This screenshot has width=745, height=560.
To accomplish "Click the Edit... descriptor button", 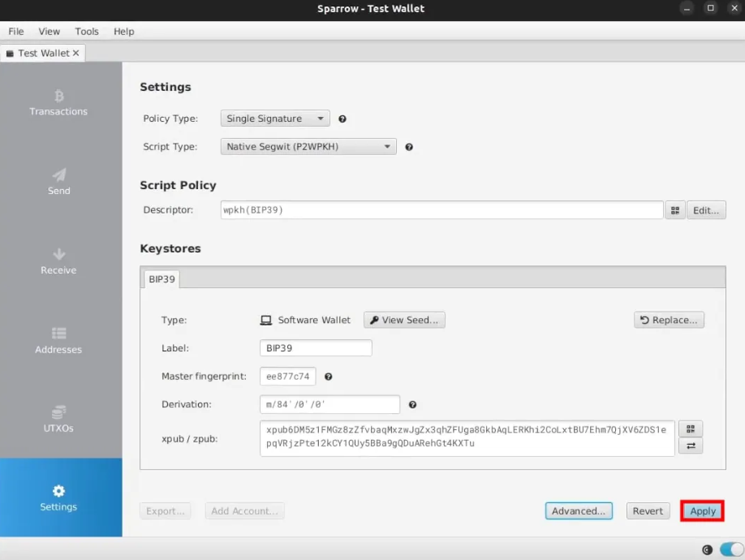I will (x=705, y=210).
